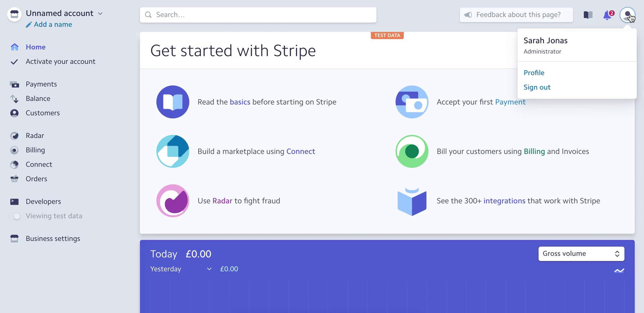Follow the Payment link
Screen dimensions: 644x313
tap(510, 102)
